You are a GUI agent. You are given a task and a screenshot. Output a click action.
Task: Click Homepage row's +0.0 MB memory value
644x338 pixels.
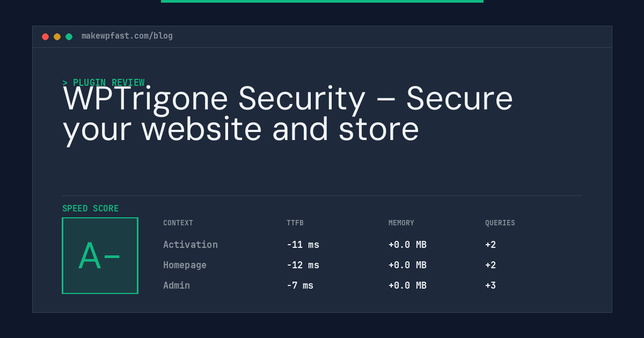[x=407, y=265]
